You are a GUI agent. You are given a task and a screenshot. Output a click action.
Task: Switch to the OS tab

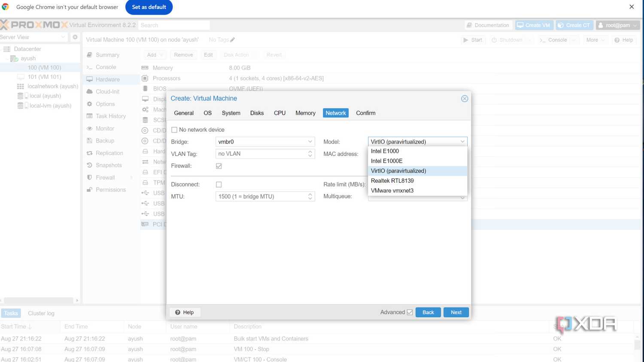click(x=208, y=113)
